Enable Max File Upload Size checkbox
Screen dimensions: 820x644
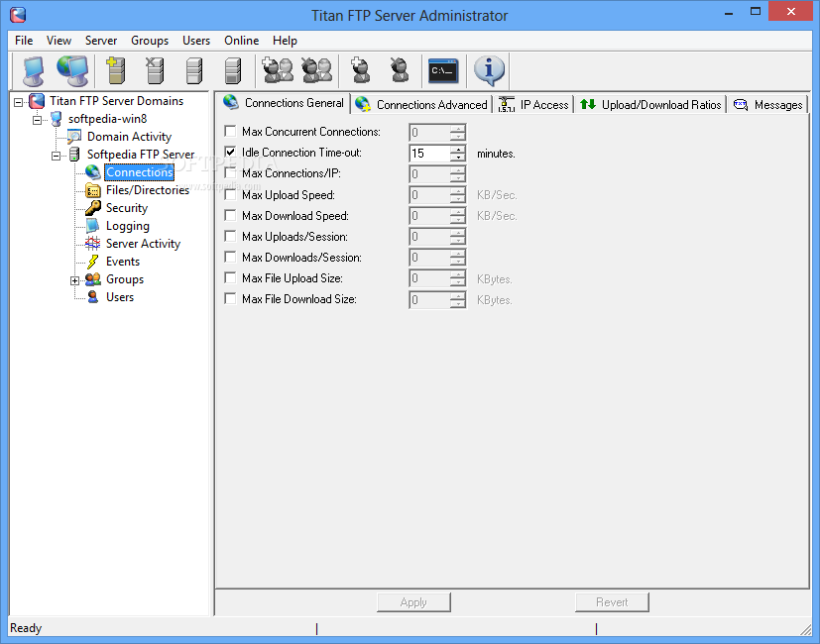coord(230,277)
